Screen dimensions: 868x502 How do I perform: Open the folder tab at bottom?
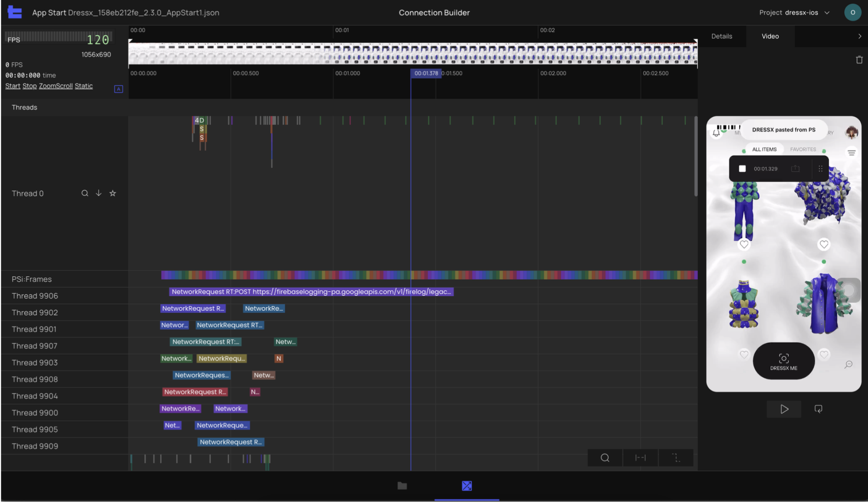coord(402,486)
